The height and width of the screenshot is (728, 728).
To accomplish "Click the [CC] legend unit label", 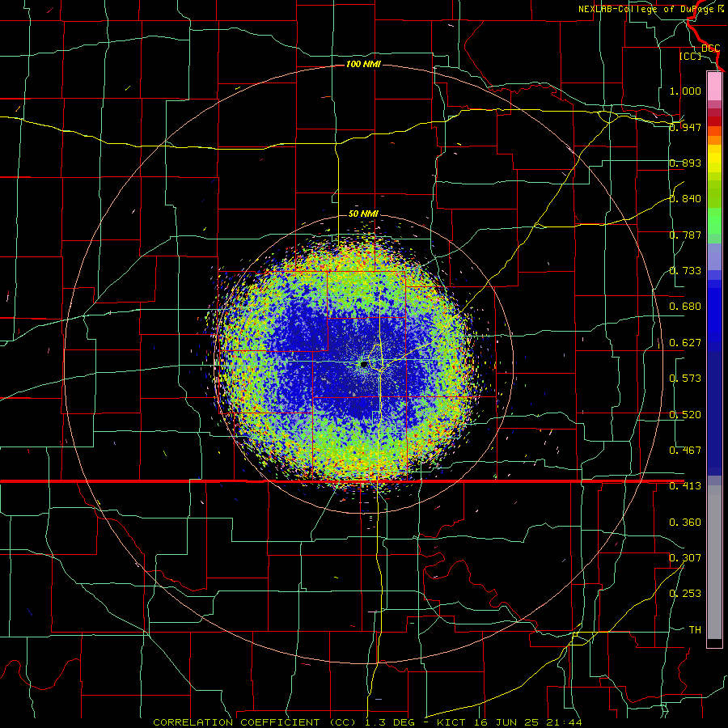I will pyautogui.click(x=690, y=56).
